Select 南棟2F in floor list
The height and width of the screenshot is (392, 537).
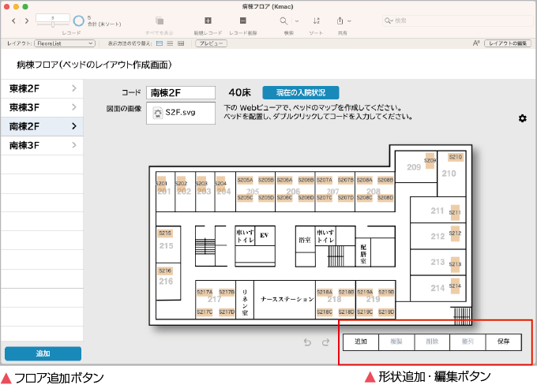pyautogui.click(x=42, y=126)
